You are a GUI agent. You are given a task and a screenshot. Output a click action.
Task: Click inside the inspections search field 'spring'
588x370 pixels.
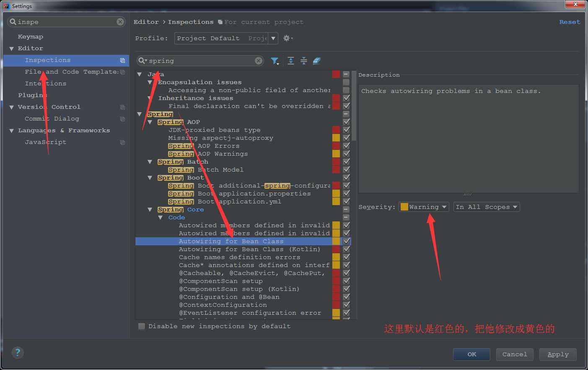[200, 61]
